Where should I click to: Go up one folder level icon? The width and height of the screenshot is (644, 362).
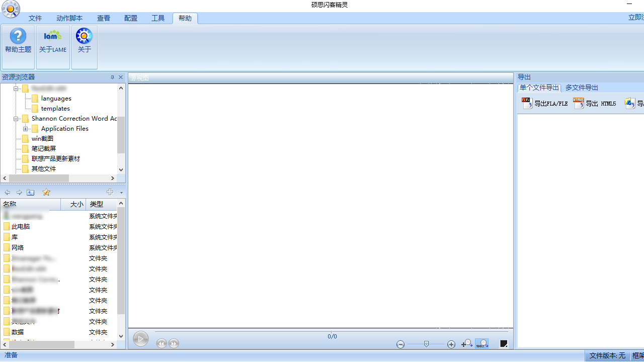[31, 192]
